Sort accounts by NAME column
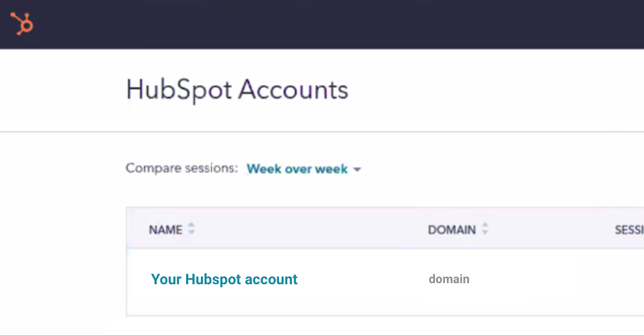644x335 pixels. point(172,229)
